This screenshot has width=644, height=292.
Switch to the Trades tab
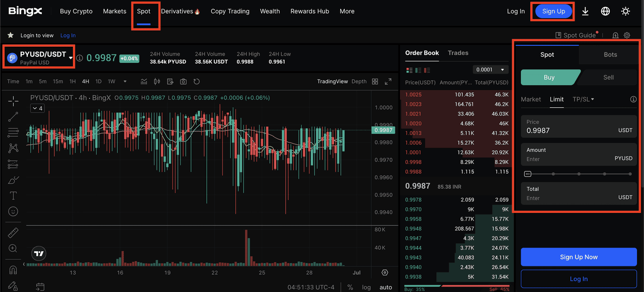[x=458, y=53]
